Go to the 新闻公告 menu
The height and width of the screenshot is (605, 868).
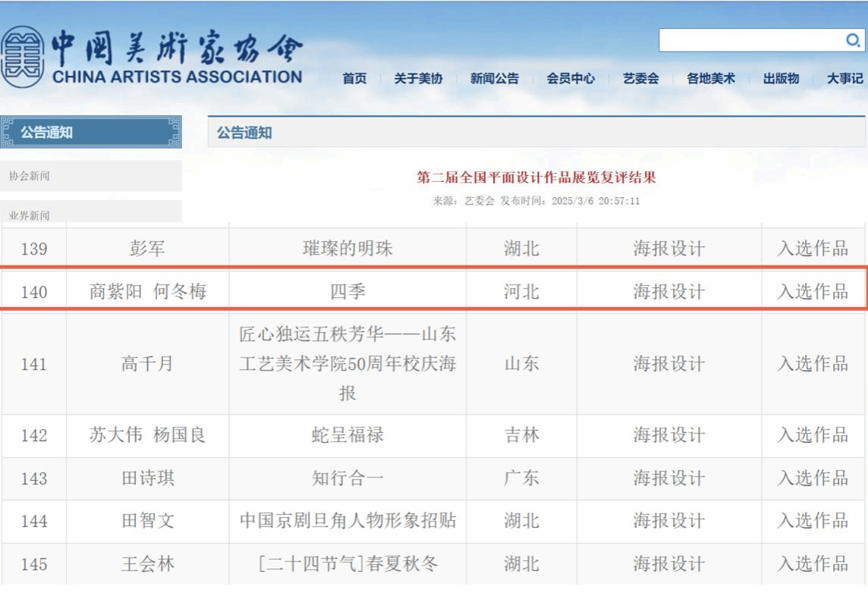tap(495, 78)
